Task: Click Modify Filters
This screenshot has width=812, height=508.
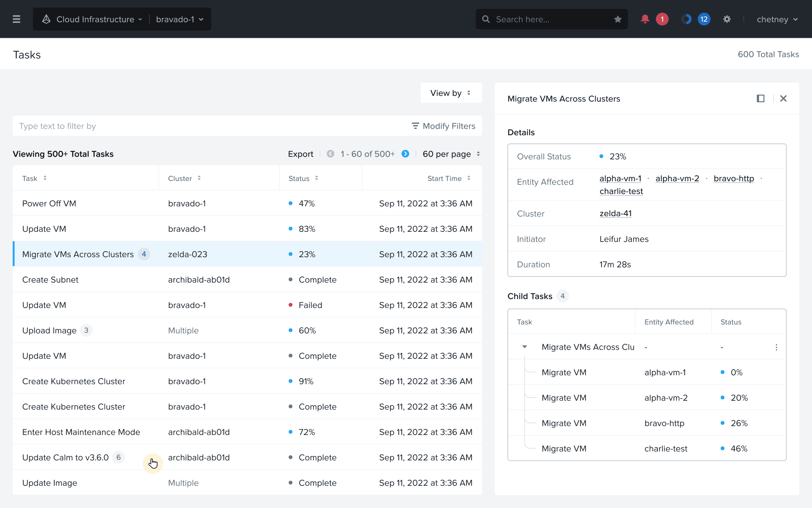Action: coord(443,126)
